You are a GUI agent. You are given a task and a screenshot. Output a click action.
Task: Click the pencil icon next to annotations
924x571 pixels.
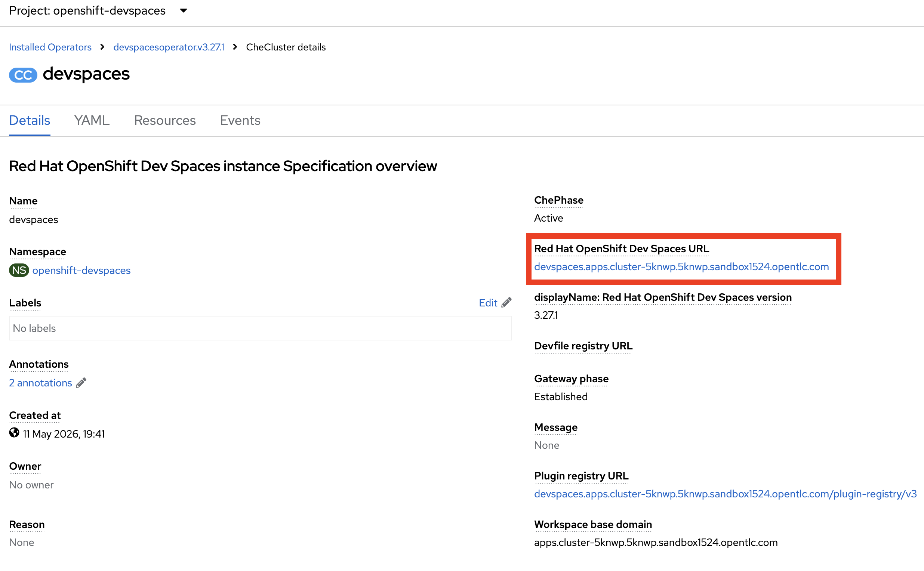pyautogui.click(x=81, y=383)
